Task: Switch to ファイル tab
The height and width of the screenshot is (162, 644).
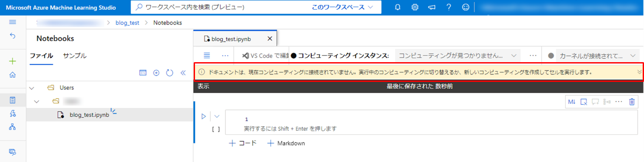Action: (x=42, y=56)
